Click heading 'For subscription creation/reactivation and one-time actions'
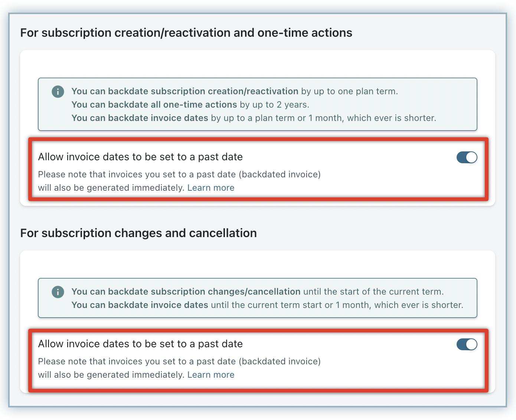 [x=186, y=33]
